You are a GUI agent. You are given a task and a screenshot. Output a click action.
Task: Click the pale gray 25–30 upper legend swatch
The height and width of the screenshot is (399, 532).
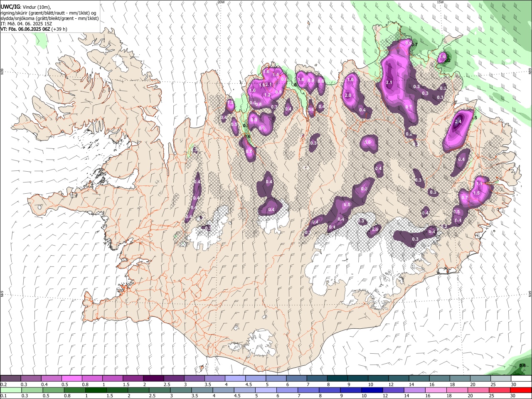(x=500, y=379)
